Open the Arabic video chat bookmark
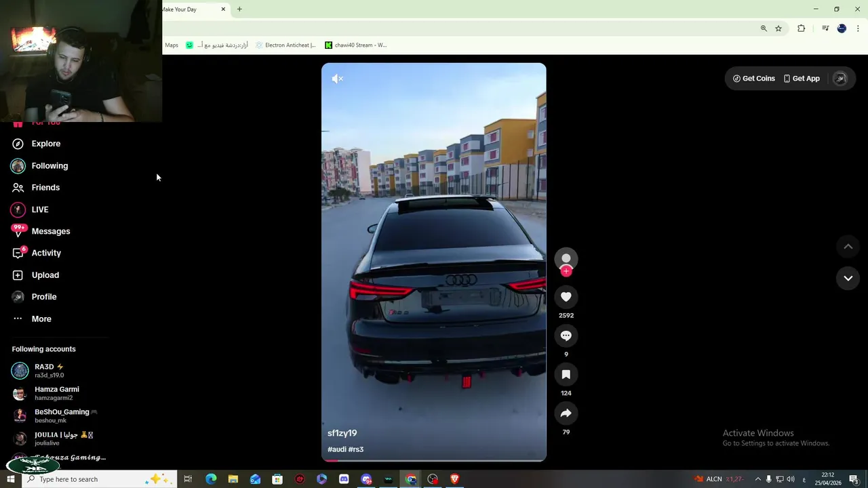 (x=217, y=45)
